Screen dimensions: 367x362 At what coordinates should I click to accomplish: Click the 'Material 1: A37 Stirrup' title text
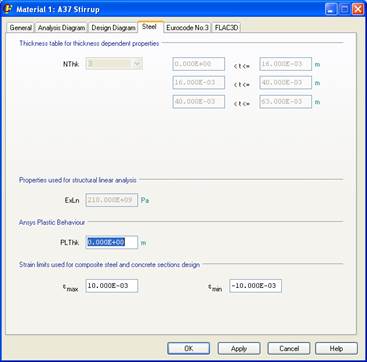point(58,9)
